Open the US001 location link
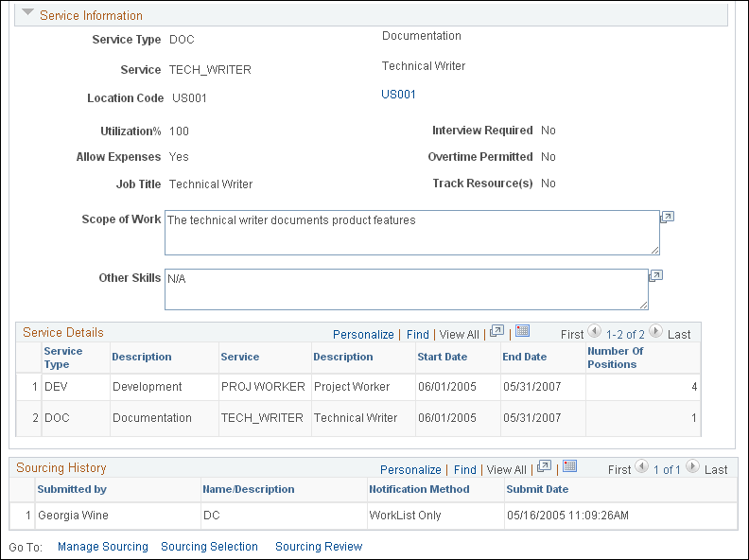Screen dimensions: 749x560 [398, 95]
